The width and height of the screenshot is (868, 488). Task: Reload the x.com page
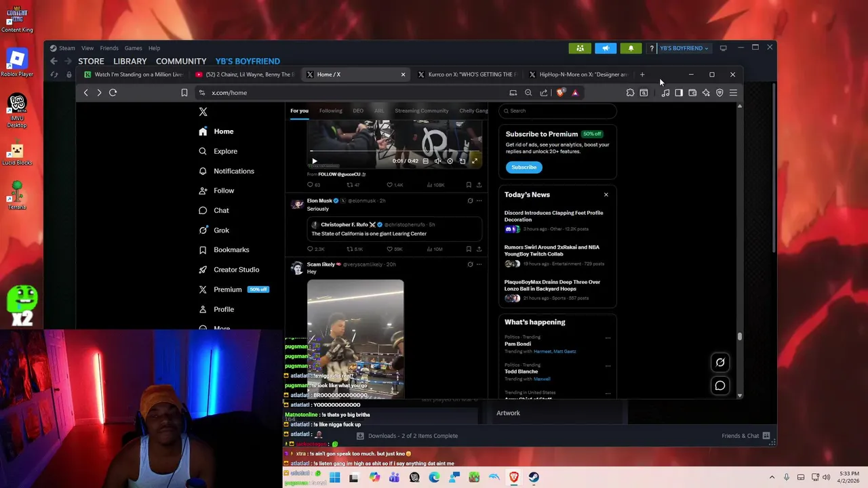coord(113,93)
